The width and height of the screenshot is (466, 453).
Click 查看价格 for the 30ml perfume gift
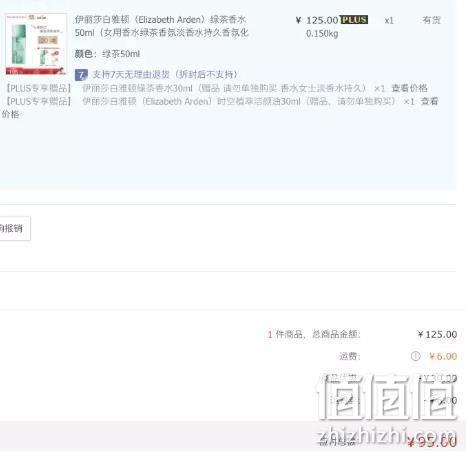[409, 88]
